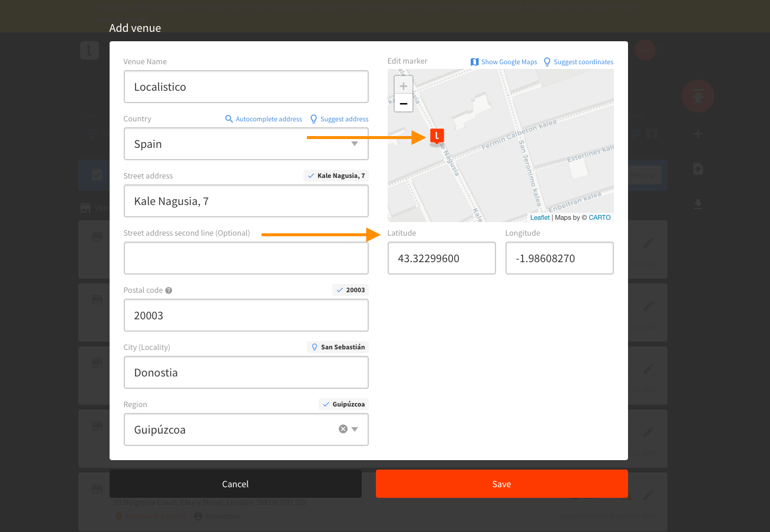Click lightbulb icon beside Suggest coordinates

547,62
